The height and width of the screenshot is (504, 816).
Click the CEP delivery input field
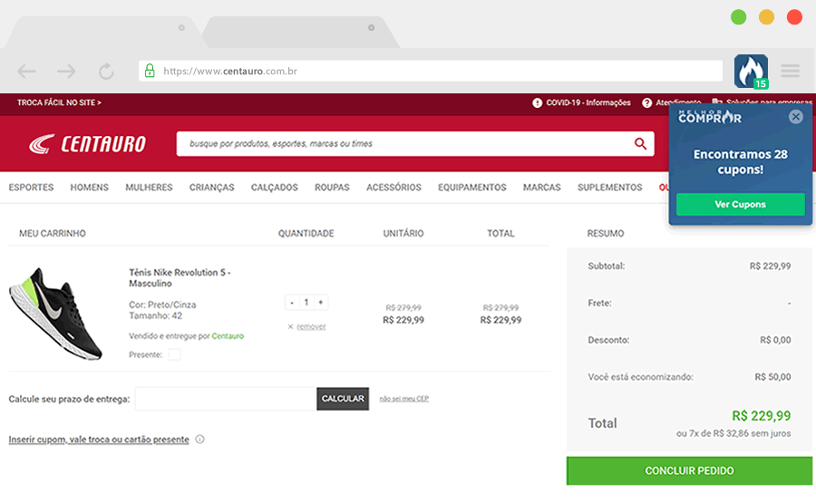pyautogui.click(x=226, y=399)
